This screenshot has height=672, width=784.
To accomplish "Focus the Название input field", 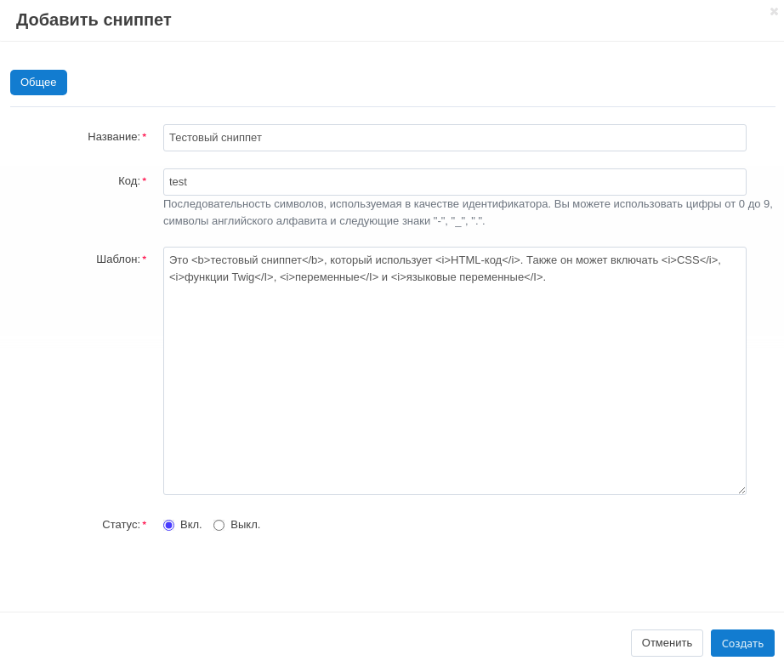I will pos(454,138).
